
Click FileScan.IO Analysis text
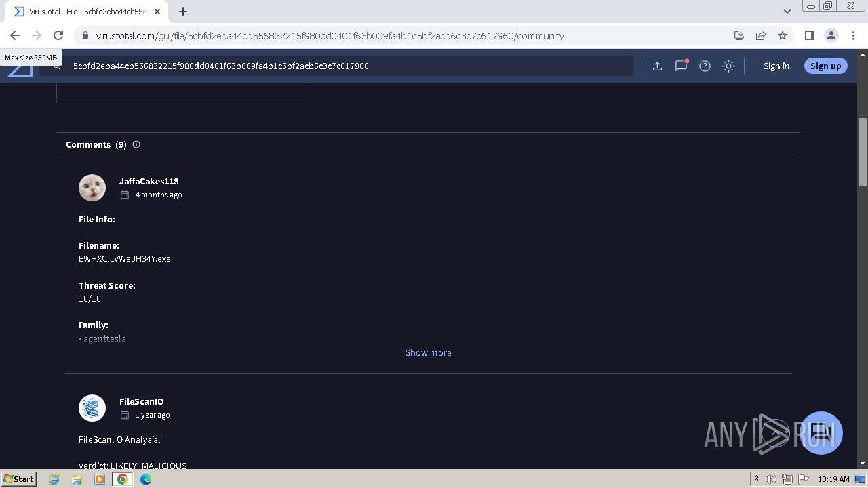(x=119, y=439)
